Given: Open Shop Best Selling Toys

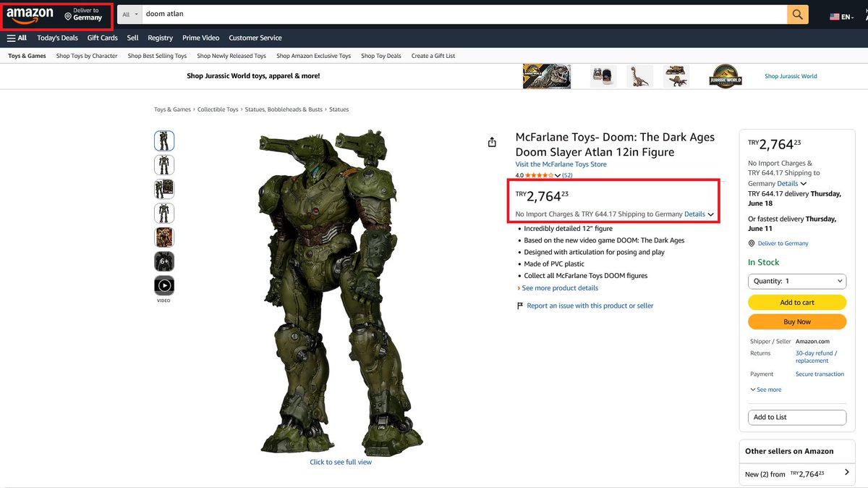Looking at the screenshot, I should (157, 56).
